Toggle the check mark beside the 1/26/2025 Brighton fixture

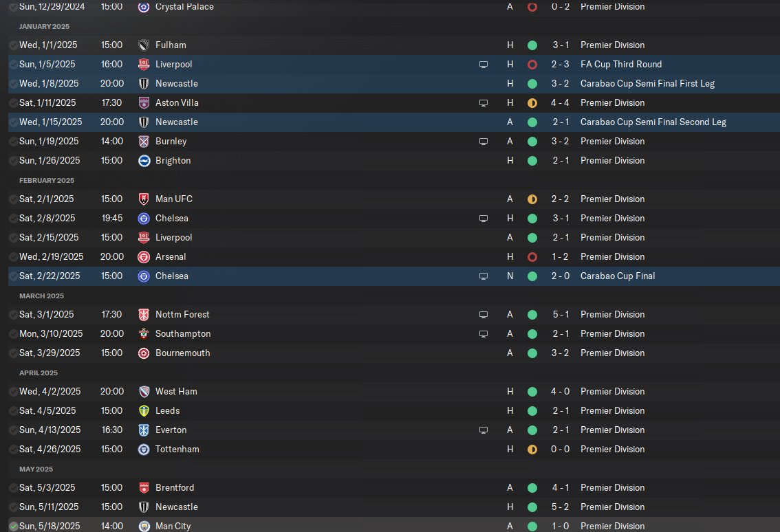(14, 160)
